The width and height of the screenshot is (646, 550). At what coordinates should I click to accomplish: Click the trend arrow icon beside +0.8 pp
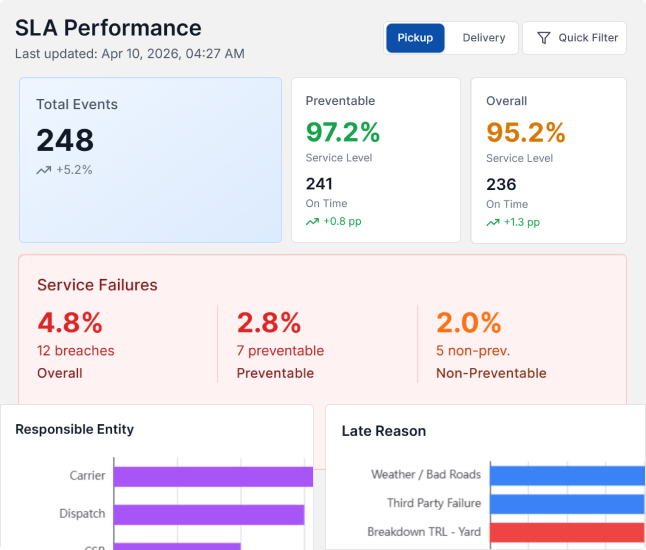click(312, 222)
